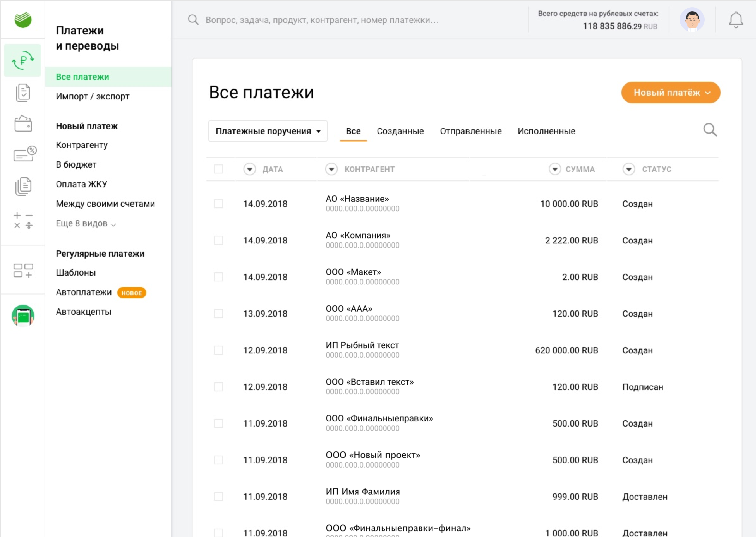The width and height of the screenshot is (756, 538).
Task: Click the add widgets grid icon
Action: 23,270
